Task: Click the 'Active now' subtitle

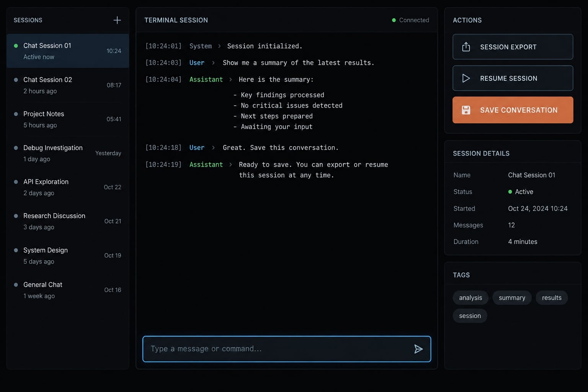Action: [x=39, y=57]
